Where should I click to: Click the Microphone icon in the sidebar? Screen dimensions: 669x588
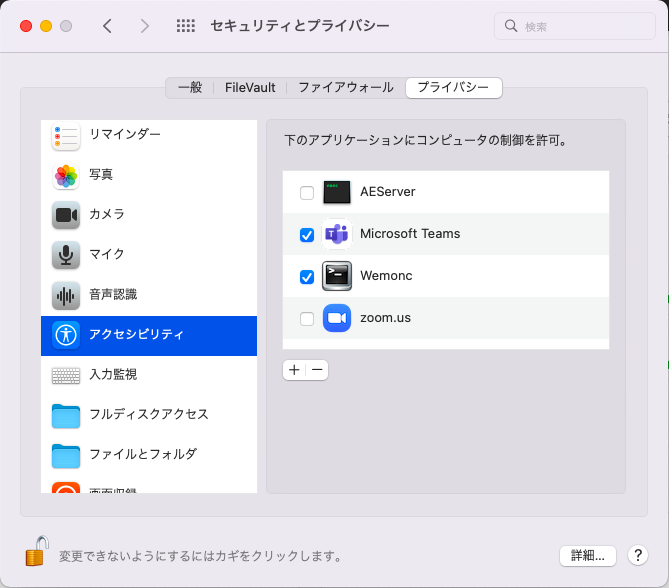click(66, 255)
